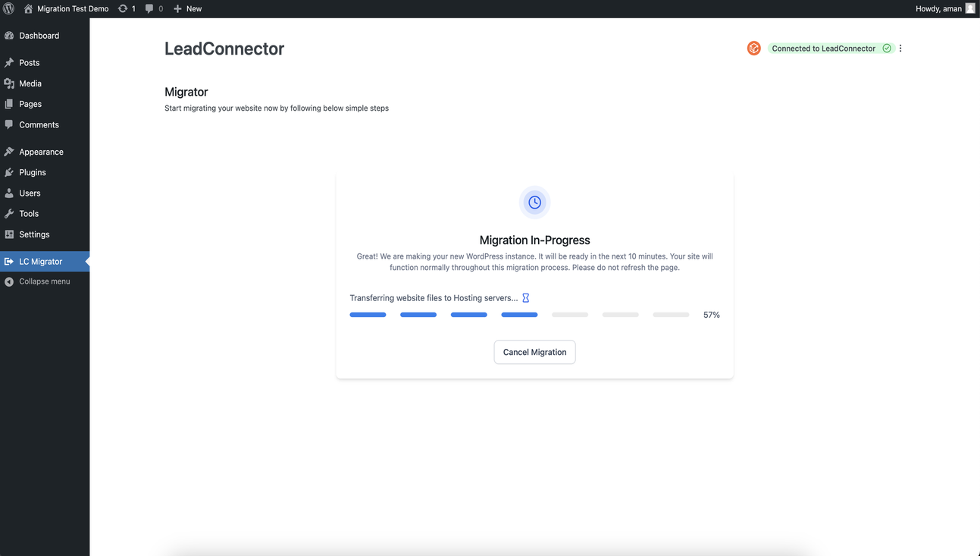Click the green checkmark connection status icon
This screenshot has width=980, height=556.
pyautogui.click(x=886, y=48)
